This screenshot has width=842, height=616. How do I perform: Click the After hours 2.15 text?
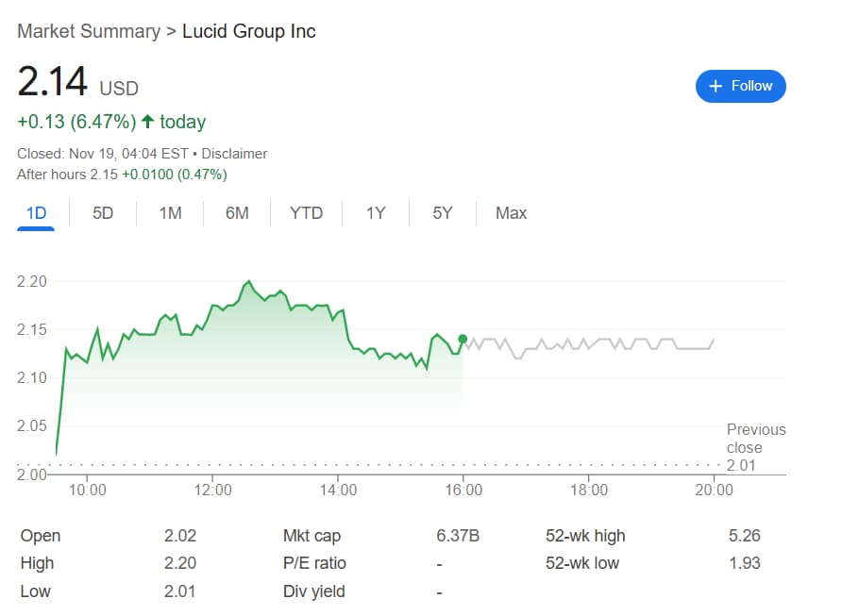click(67, 175)
